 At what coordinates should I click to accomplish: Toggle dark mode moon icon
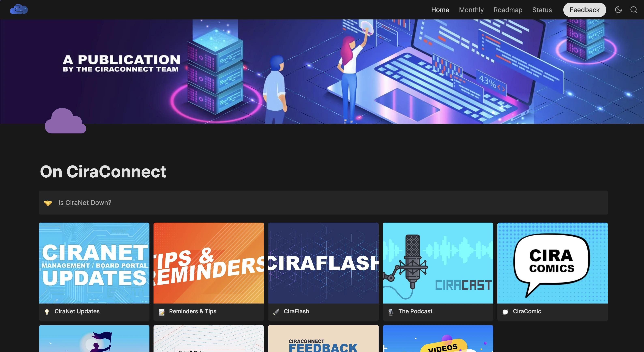coord(618,10)
